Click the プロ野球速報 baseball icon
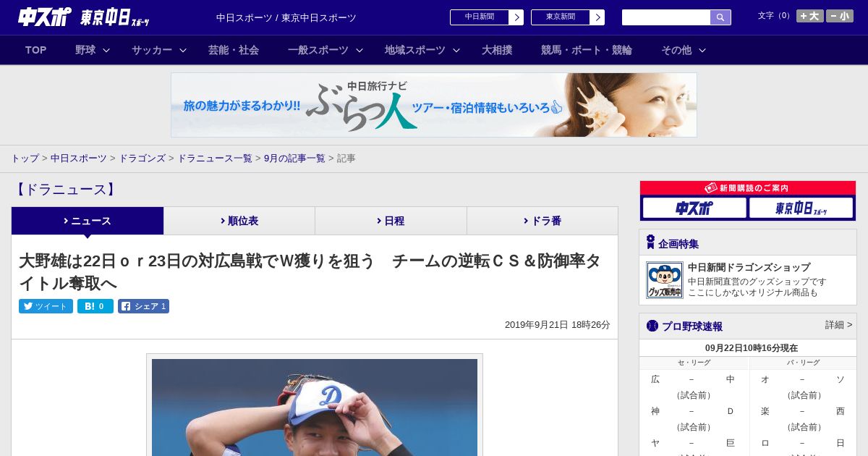The width and height of the screenshot is (868, 456). [652, 326]
